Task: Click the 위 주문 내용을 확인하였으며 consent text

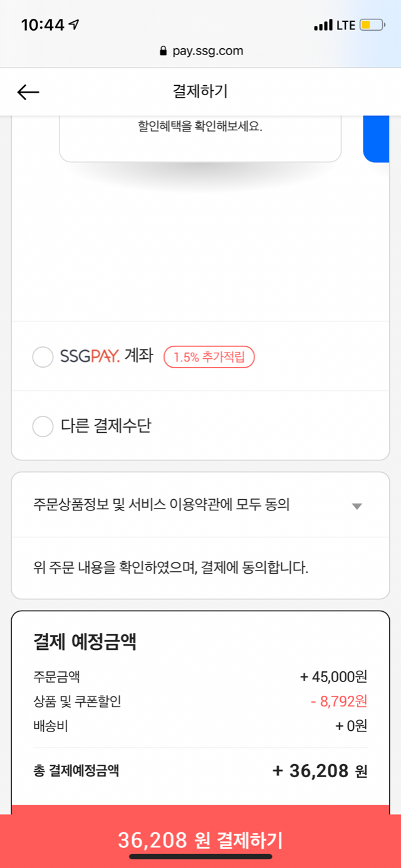Action: (x=170, y=569)
